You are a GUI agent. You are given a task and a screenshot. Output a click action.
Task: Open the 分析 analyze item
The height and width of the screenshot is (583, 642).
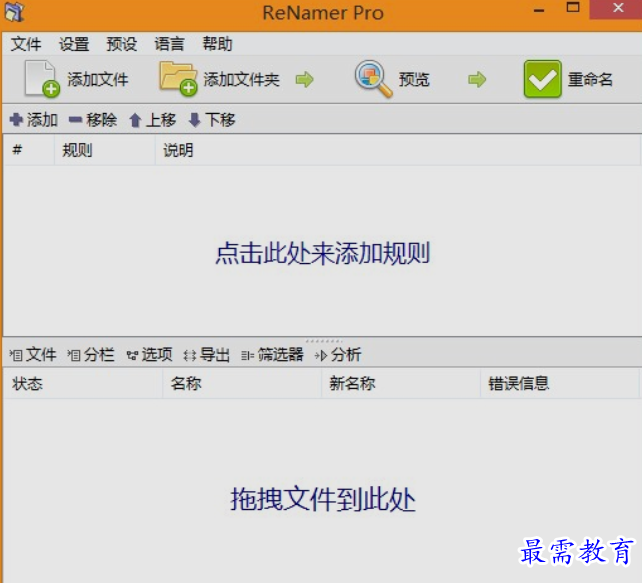coord(338,355)
